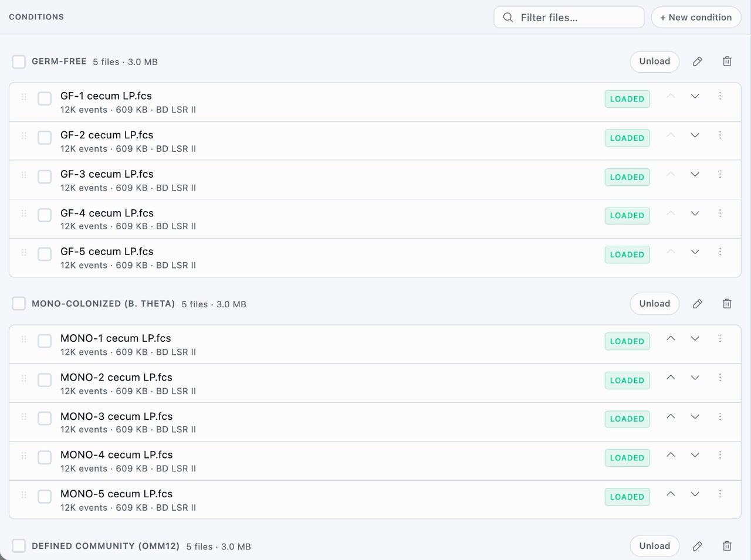Open more options for GF-1 cecum LP.fcs
751x560 pixels.
[x=720, y=96]
